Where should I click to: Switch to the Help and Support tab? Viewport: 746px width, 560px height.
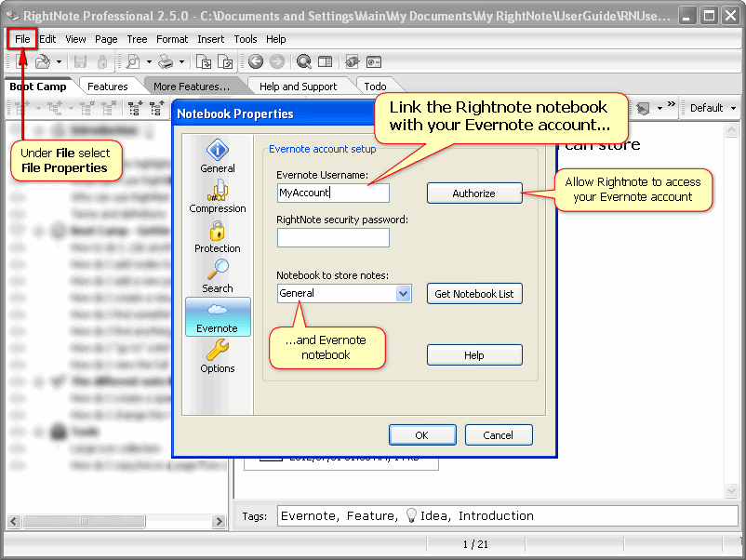click(x=299, y=87)
